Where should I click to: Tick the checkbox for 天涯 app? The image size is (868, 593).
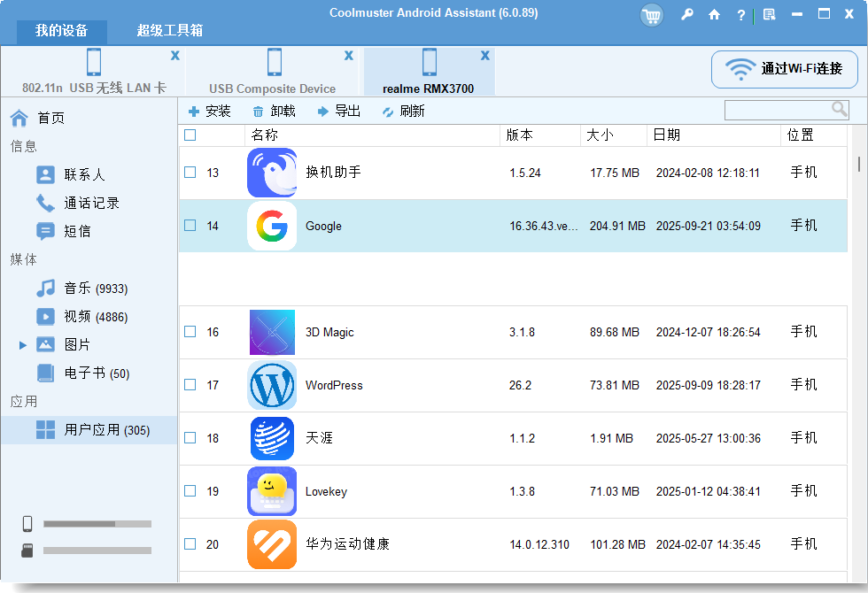coord(190,438)
